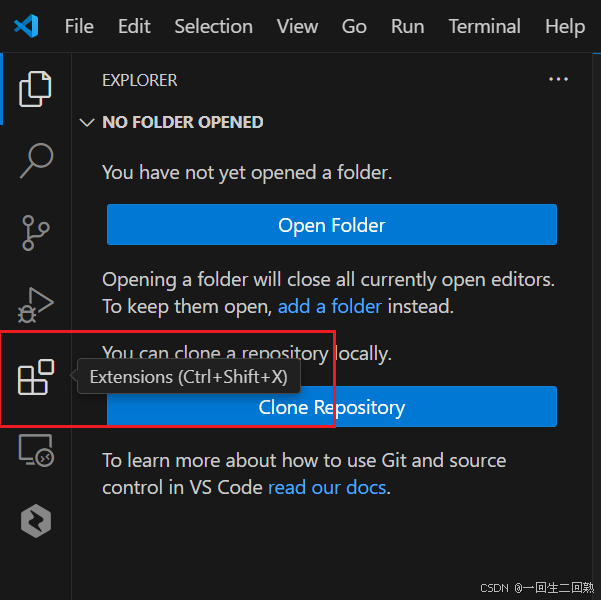Open the File menu
This screenshot has height=600, width=601.
(x=79, y=26)
